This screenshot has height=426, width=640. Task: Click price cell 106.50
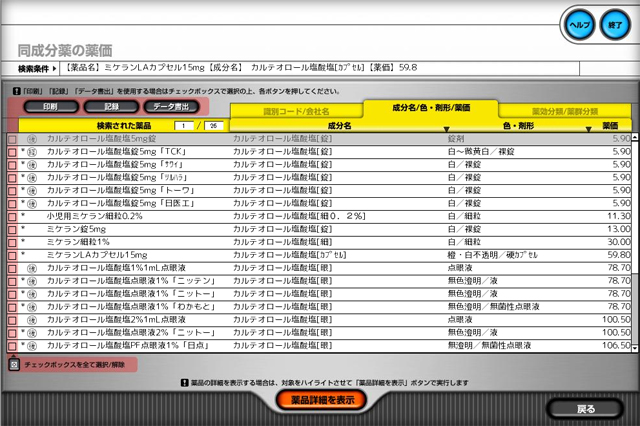pyautogui.click(x=616, y=346)
